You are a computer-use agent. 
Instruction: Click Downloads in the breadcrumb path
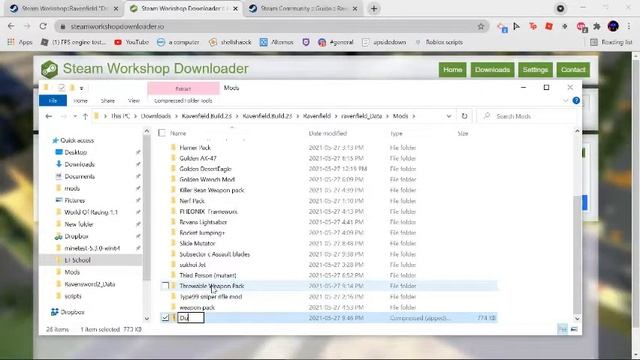tap(156, 116)
